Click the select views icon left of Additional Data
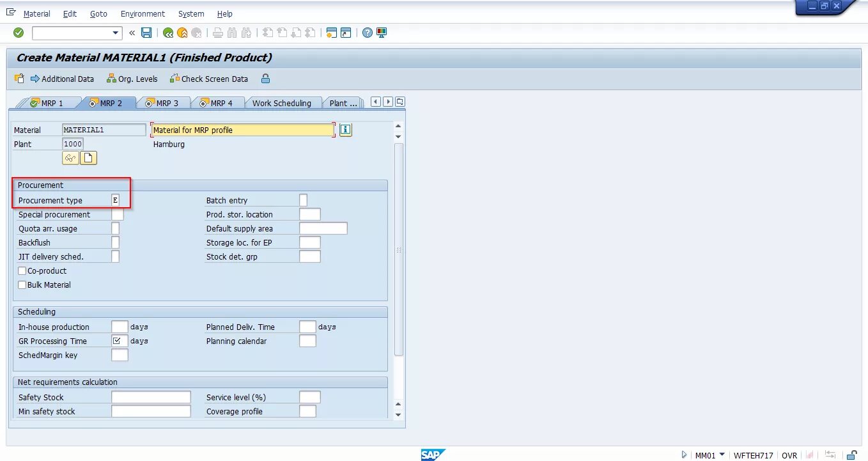868x461 pixels. (x=19, y=79)
